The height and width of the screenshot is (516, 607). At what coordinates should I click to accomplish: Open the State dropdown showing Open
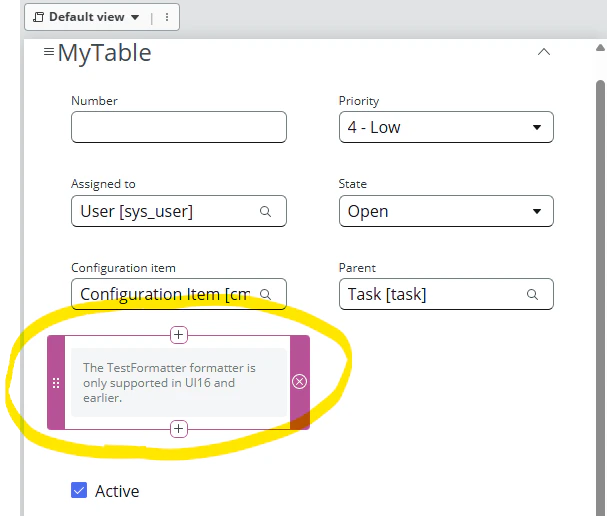[x=446, y=211]
